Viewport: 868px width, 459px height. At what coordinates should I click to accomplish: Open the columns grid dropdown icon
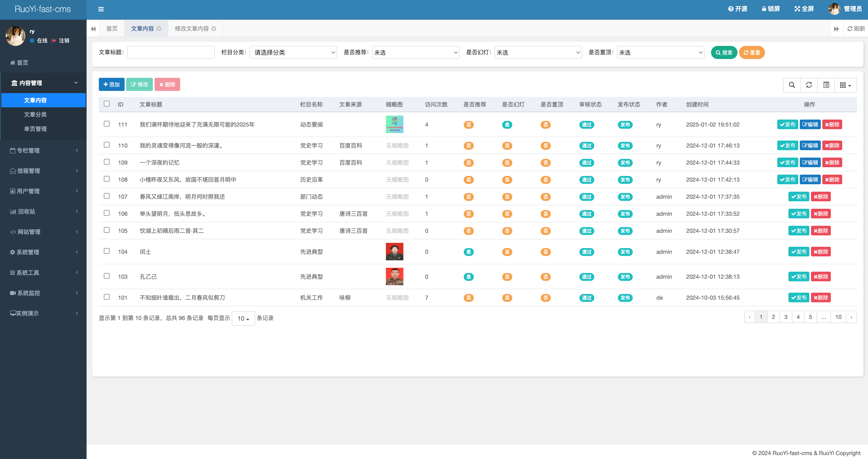[845, 85]
